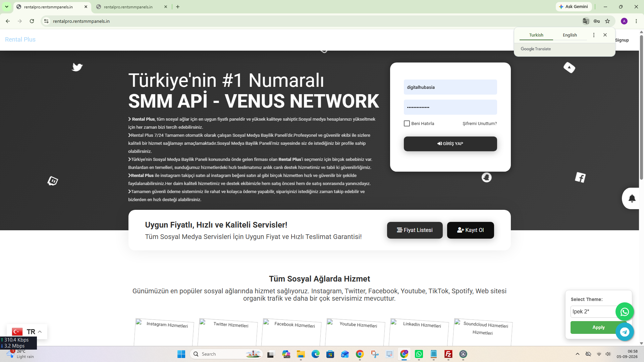Click the Kayıt Ol button
The image size is (644, 362).
tap(470, 230)
